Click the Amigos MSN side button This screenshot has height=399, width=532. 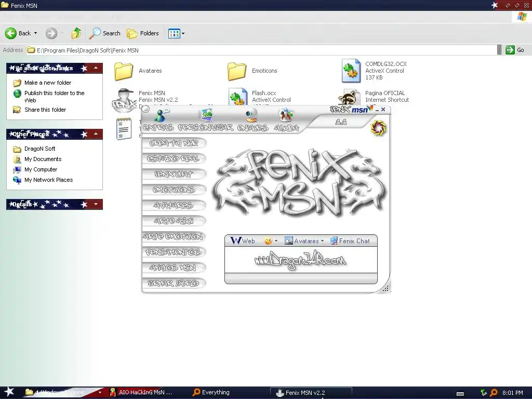[174, 268]
